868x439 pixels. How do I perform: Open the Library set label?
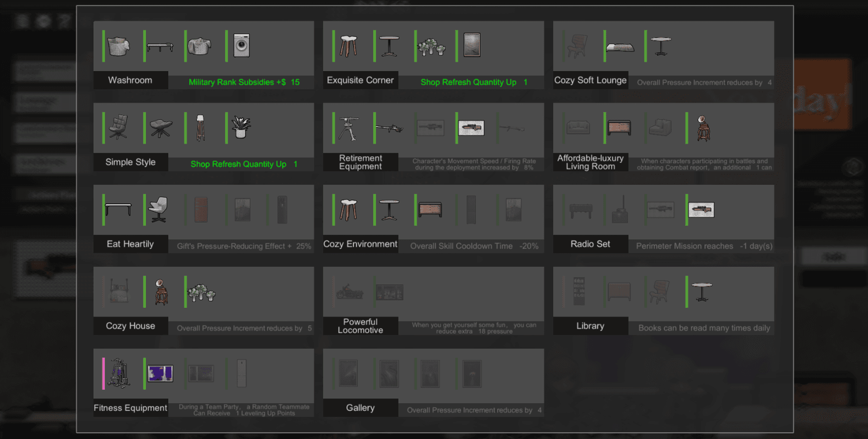[x=590, y=326]
